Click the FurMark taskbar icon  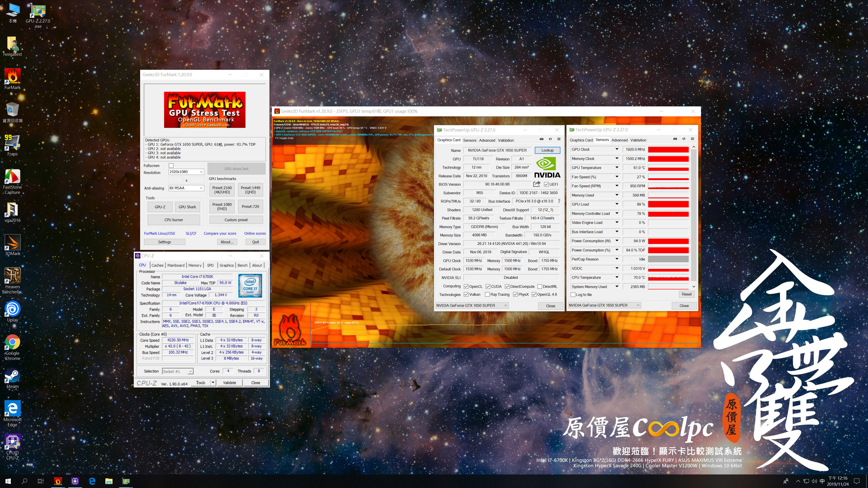(58, 481)
